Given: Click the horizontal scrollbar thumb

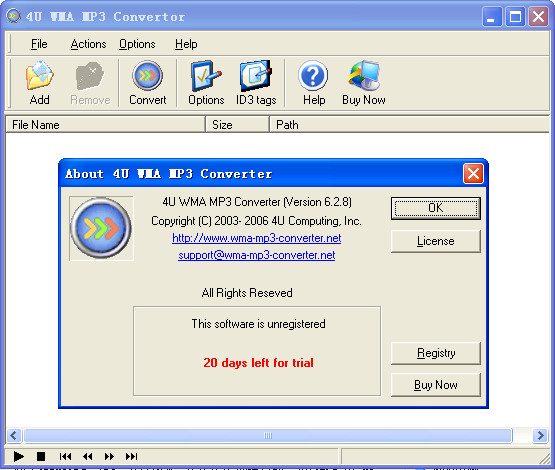Looking at the screenshot, I should 268,435.
